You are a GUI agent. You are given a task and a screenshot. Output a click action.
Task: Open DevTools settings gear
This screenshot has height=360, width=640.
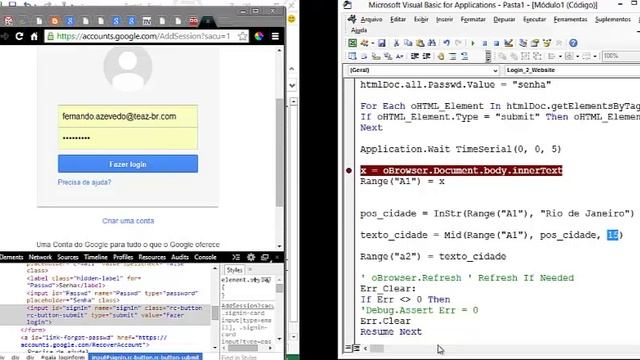coord(251,257)
